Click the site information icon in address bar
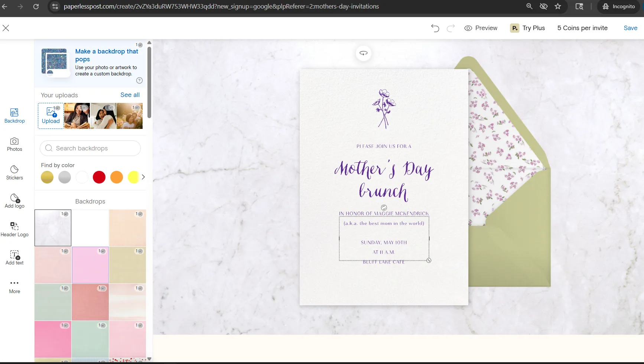Screen dimensions: 644x364 [55, 6]
